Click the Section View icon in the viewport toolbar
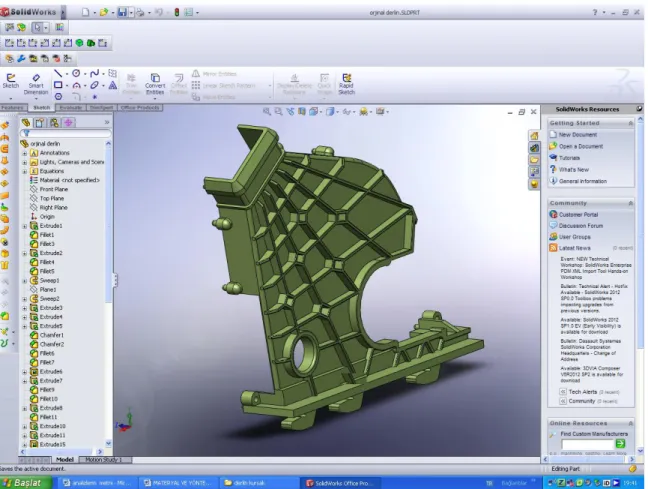This screenshot has width=648, height=489. [x=302, y=112]
